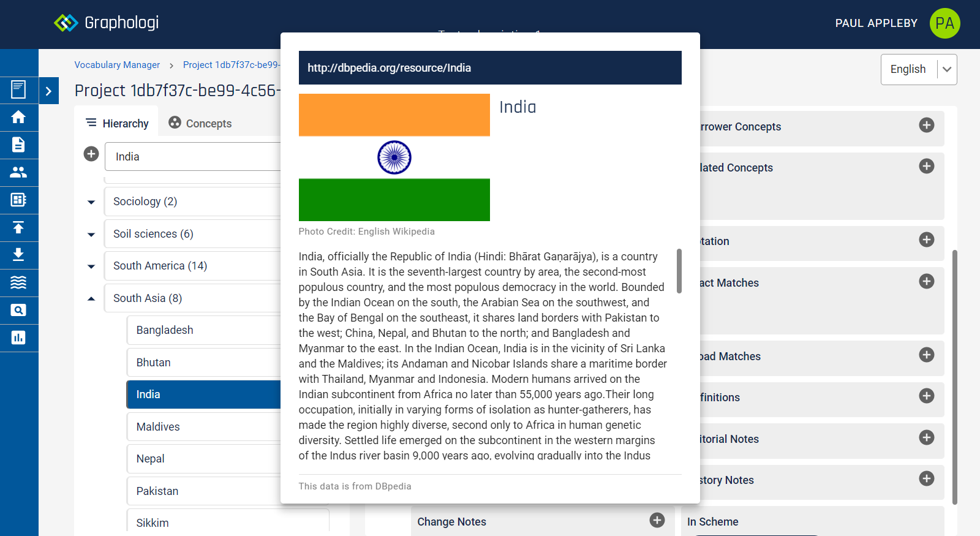Select the highlighted India tree item
The width and height of the screenshot is (980, 536).
click(203, 394)
